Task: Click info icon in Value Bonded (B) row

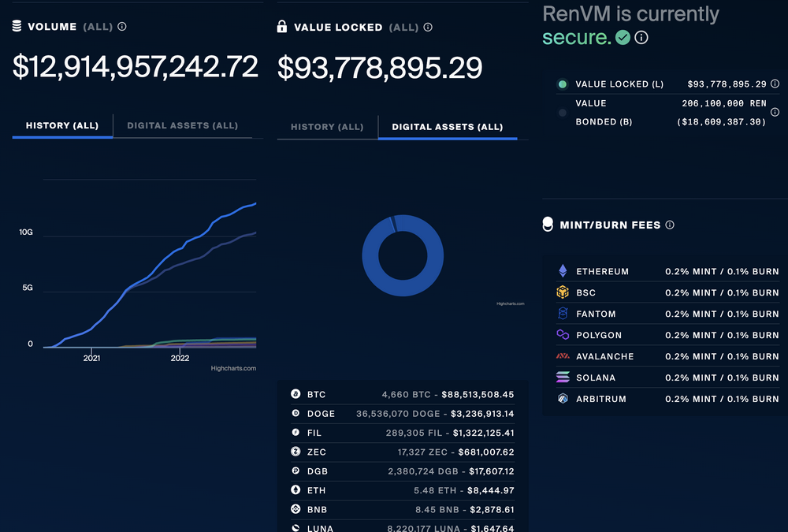Action: (x=775, y=112)
